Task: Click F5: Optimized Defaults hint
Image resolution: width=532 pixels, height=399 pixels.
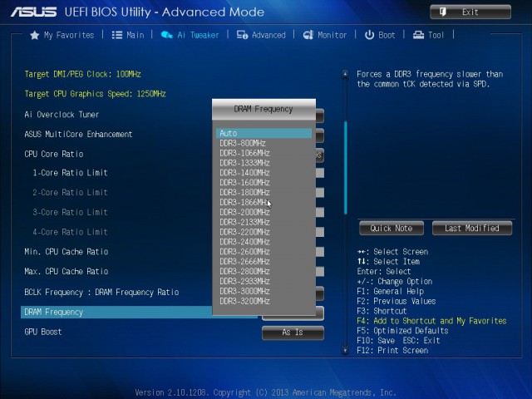Action: 402,331
